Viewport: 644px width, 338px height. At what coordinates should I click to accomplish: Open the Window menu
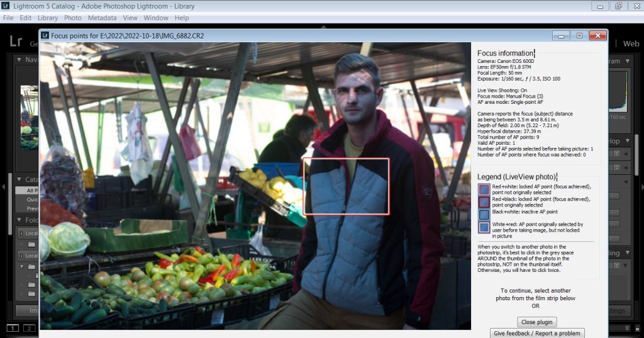tap(156, 18)
